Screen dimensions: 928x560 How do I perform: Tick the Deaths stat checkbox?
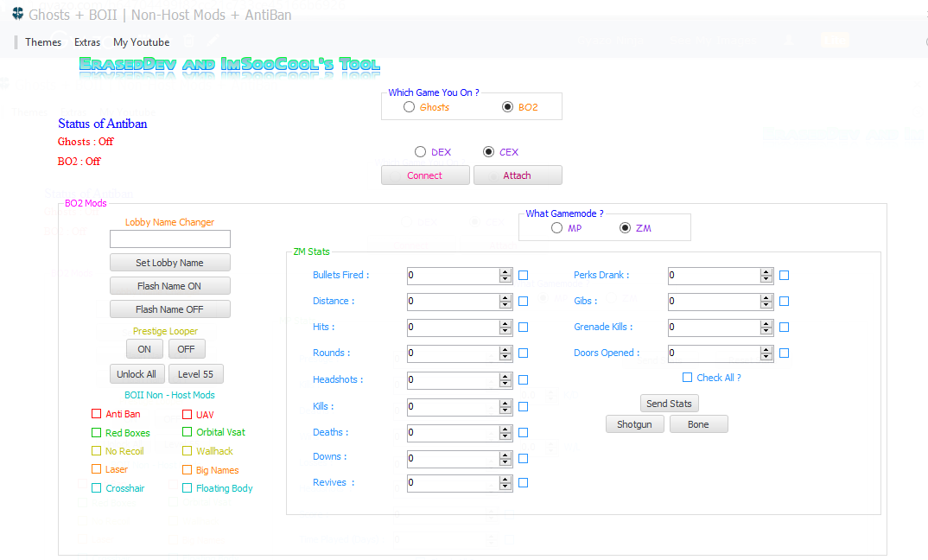tap(523, 433)
